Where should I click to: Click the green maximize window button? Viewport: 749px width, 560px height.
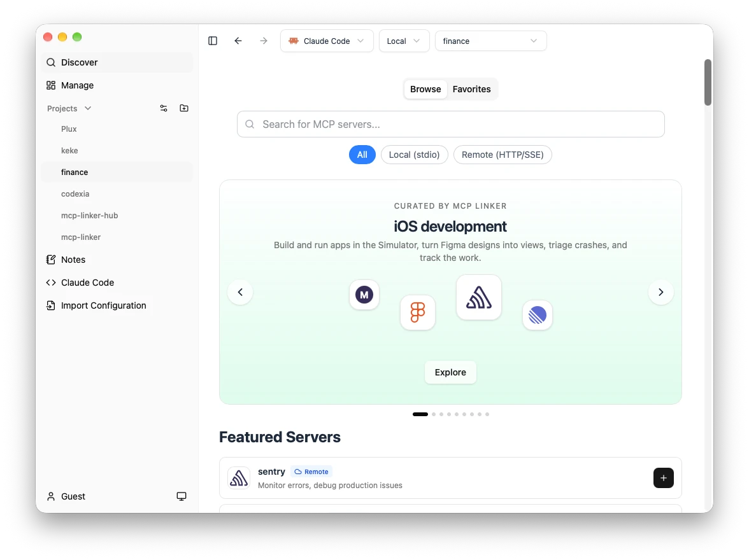point(77,38)
